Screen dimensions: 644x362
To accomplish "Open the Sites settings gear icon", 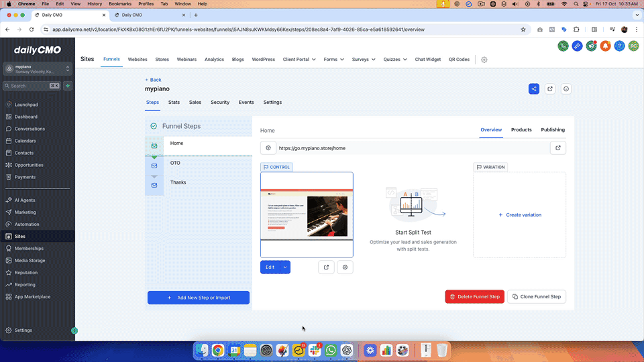I will pyautogui.click(x=484, y=60).
